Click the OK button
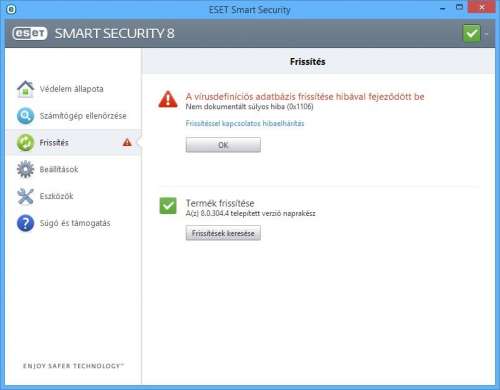This screenshot has width=500, height=390. pyautogui.click(x=223, y=145)
